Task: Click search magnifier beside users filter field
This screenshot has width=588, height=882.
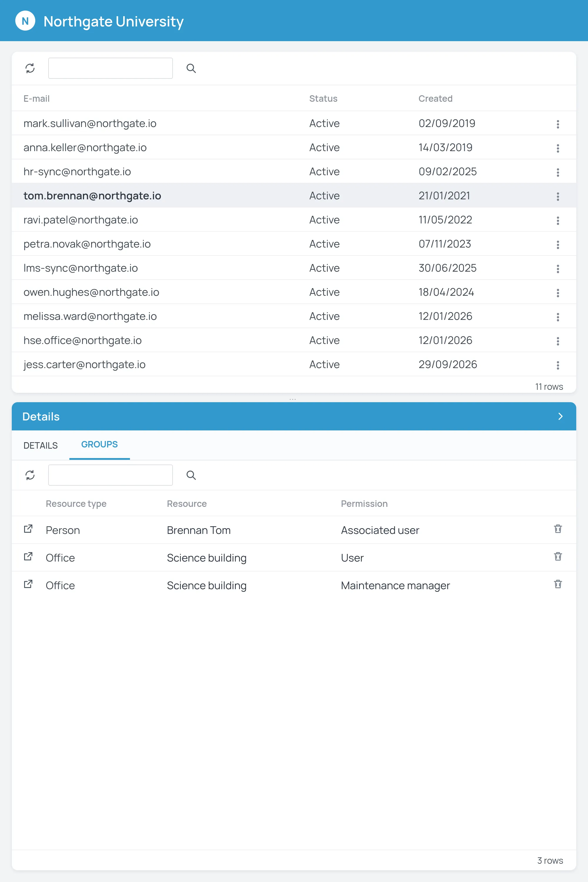Action: coord(191,68)
